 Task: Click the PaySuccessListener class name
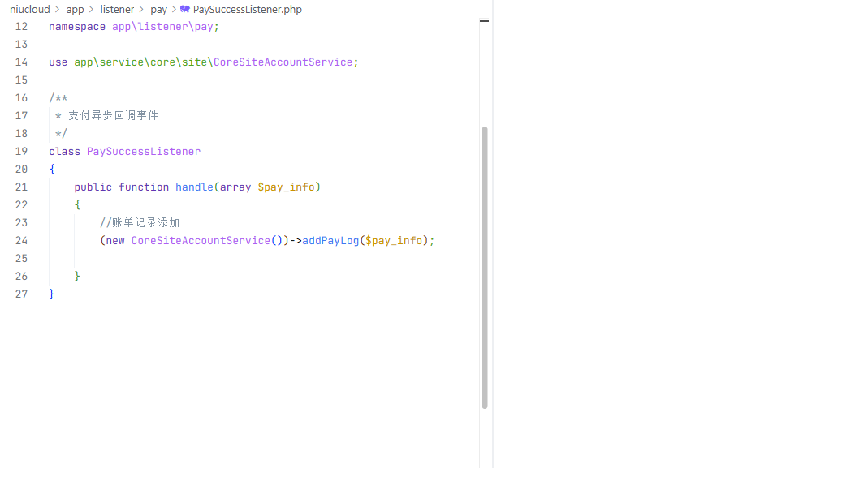[x=143, y=151]
